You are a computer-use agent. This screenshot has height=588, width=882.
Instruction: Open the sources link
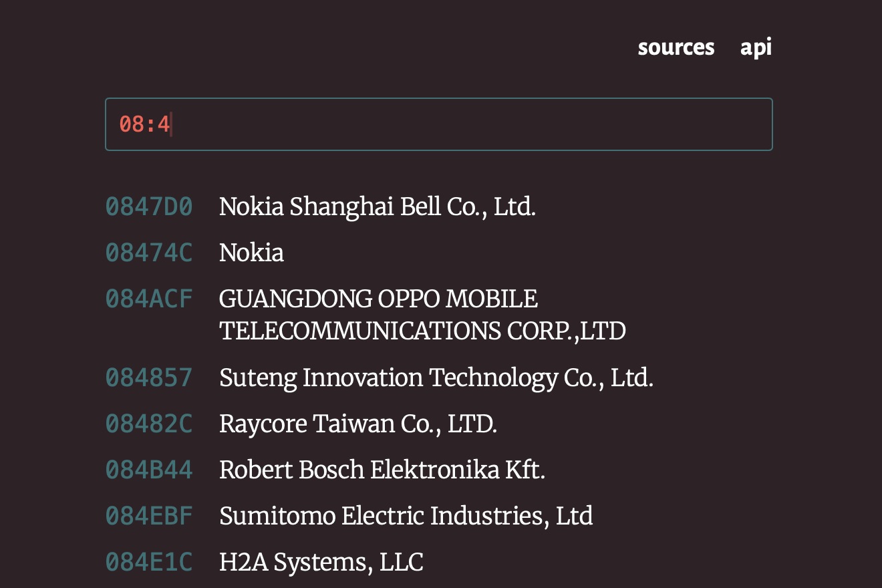[676, 47]
